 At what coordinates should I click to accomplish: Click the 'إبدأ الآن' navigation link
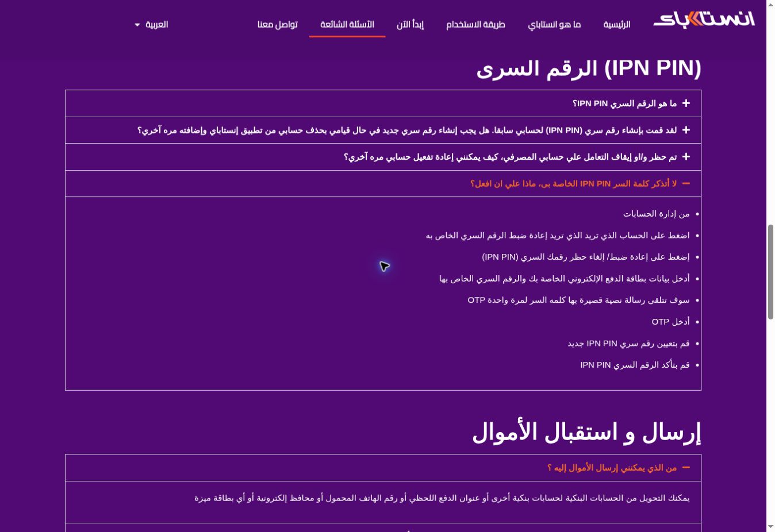click(x=410, y=25)
